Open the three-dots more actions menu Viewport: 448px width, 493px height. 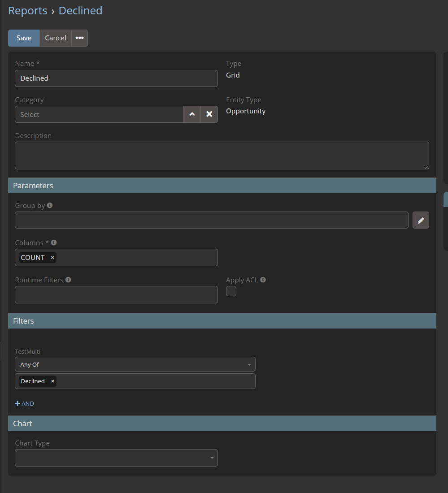point(79,38)
